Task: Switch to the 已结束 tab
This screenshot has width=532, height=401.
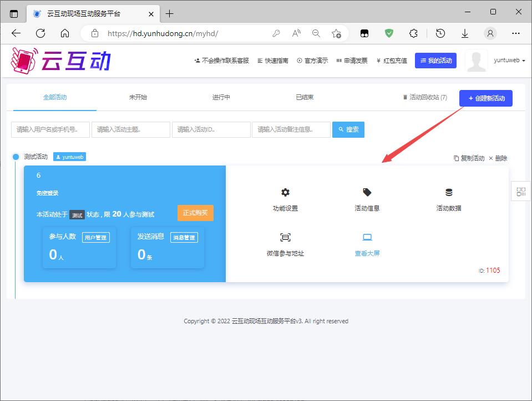Action: click(x=305, y=97)
